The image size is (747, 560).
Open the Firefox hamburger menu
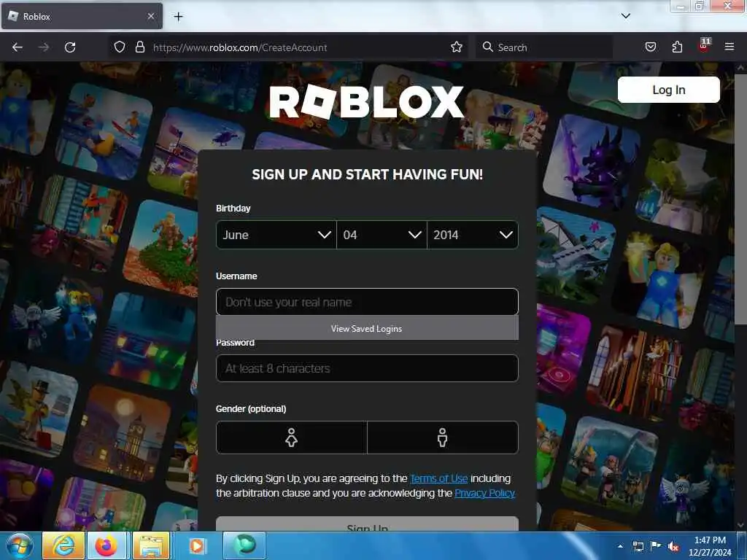coord(729,47)
